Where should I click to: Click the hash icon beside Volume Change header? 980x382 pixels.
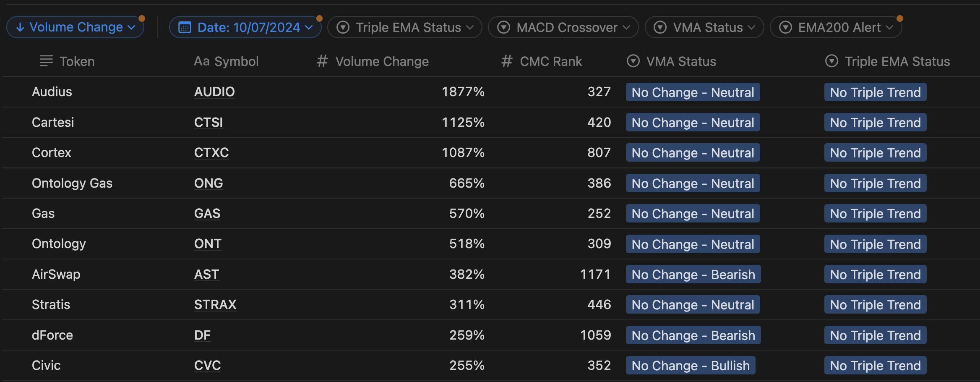tap(322, 61)
